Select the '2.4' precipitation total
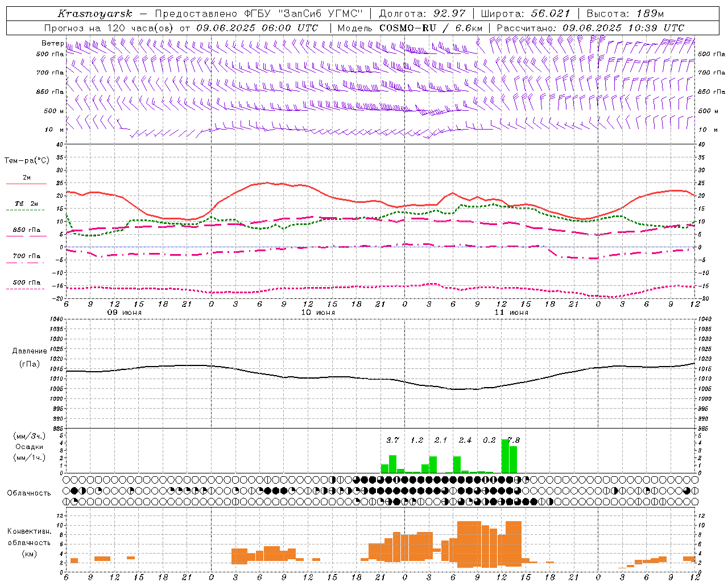728x582 pixels. coord(465,440)
